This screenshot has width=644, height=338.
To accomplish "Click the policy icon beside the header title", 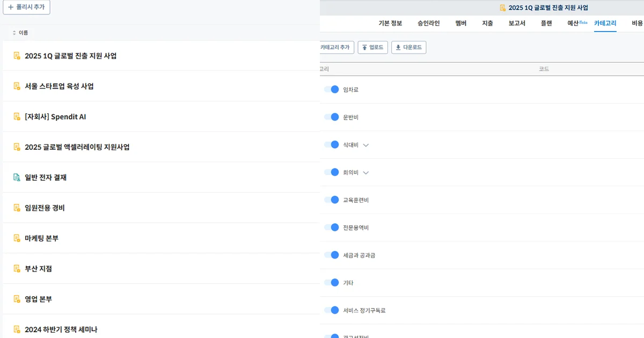I will click(502, 7).
